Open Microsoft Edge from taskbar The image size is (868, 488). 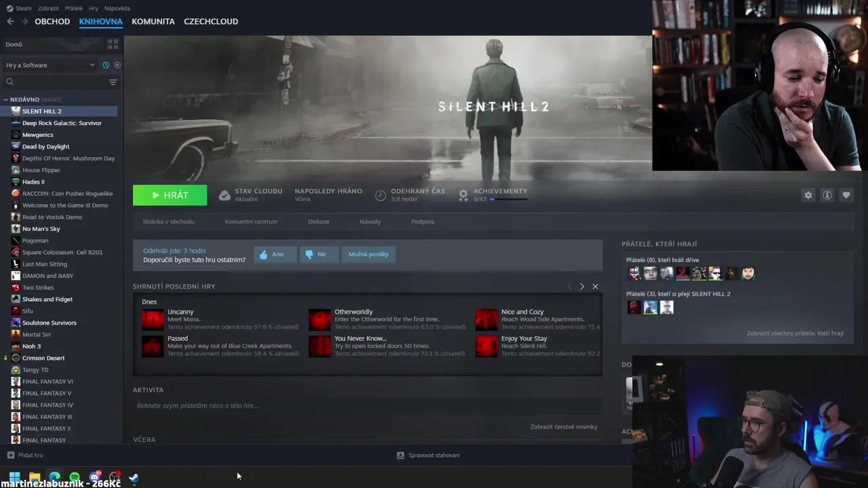55,478
